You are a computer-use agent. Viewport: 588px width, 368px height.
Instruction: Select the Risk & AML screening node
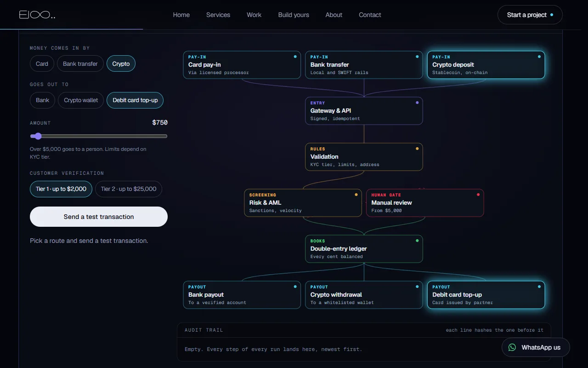[x=303, y=203]
